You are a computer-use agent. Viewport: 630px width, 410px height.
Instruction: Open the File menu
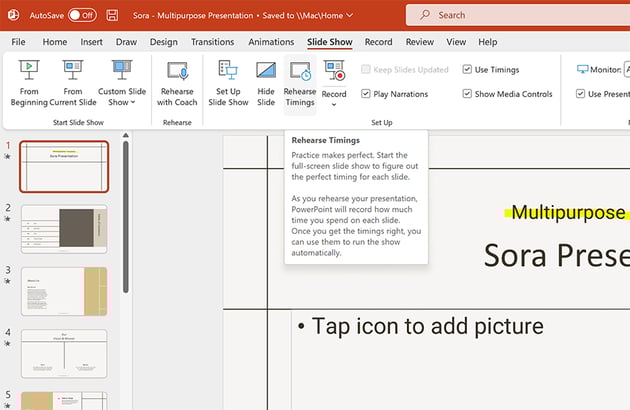click(x=18, y=42)
